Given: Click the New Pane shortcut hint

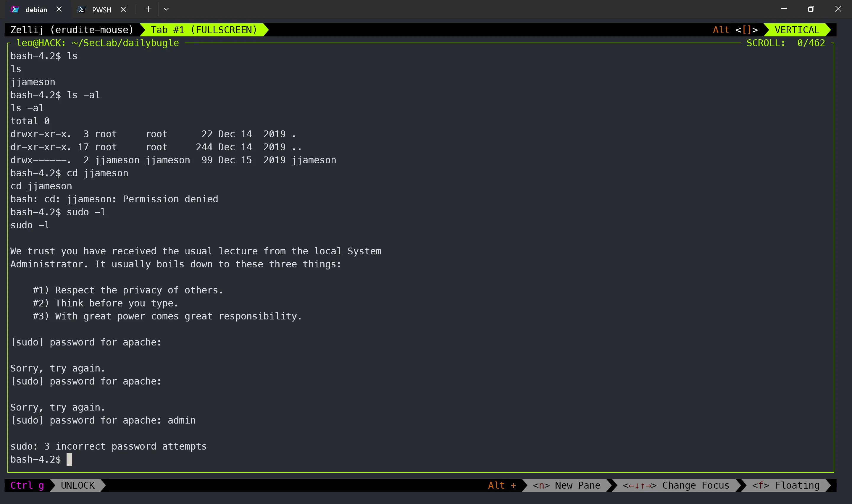Looking at the screenshot, I should pos(567,485).
